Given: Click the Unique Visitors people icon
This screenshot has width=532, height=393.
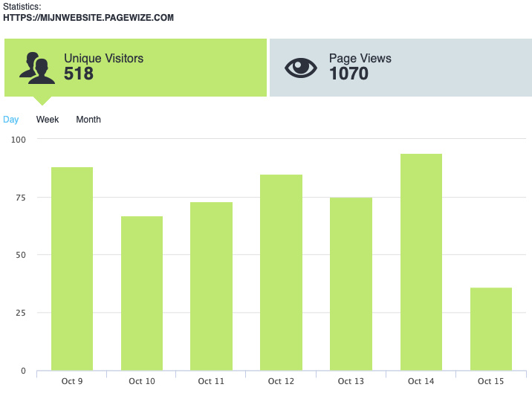Looking at the screenshot, I should [x=37, y=68].
